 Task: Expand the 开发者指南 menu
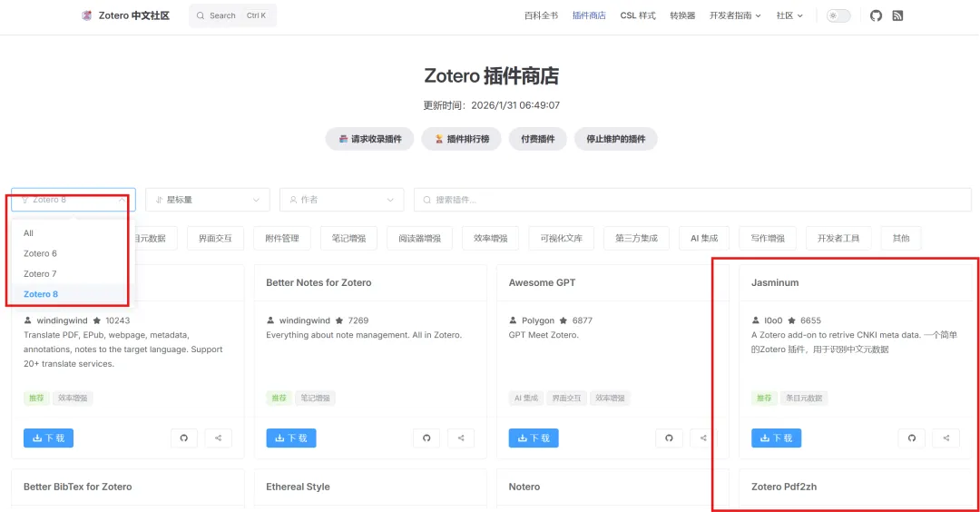[735, 15]
